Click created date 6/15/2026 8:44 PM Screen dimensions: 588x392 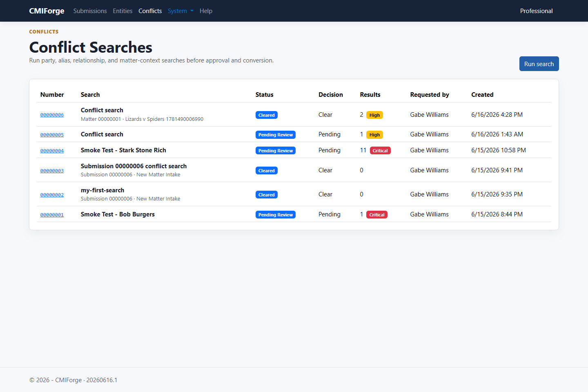coord(497,214)
